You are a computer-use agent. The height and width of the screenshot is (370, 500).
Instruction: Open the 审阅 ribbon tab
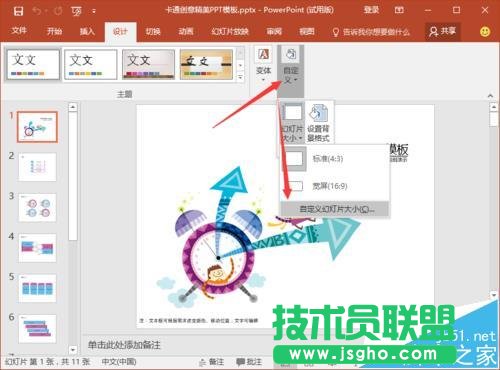(274, 32)
